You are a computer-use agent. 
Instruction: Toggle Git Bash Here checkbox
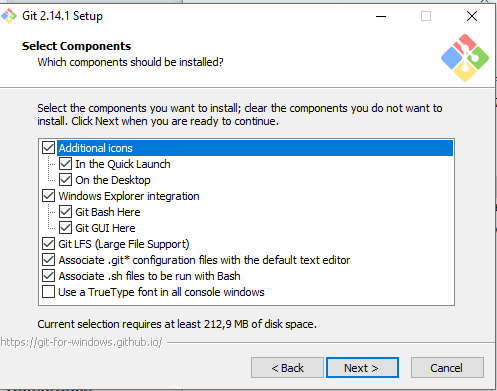tap(65, 212)
